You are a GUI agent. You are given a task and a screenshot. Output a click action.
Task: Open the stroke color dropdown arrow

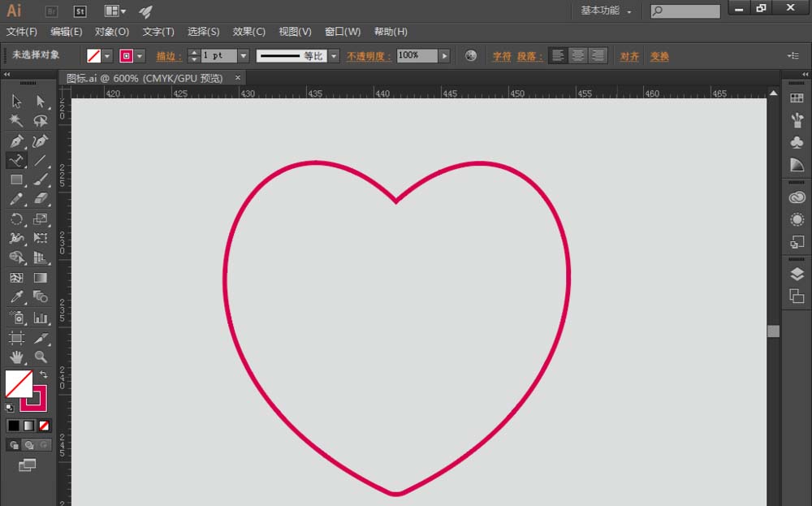tap(140, 56)
